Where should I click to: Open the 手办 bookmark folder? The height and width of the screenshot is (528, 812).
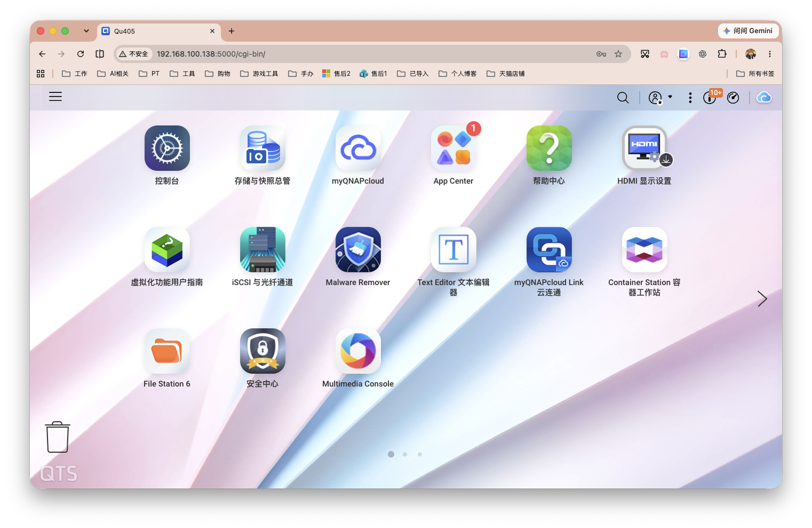301,74
